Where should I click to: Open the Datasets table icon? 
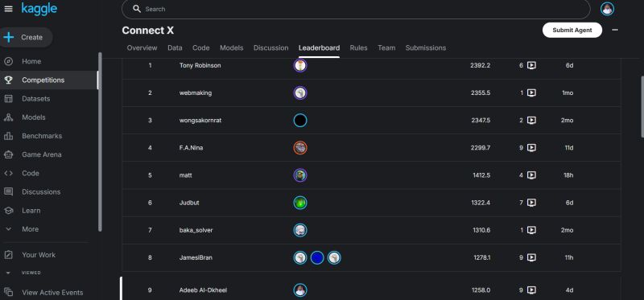point(8,98)
